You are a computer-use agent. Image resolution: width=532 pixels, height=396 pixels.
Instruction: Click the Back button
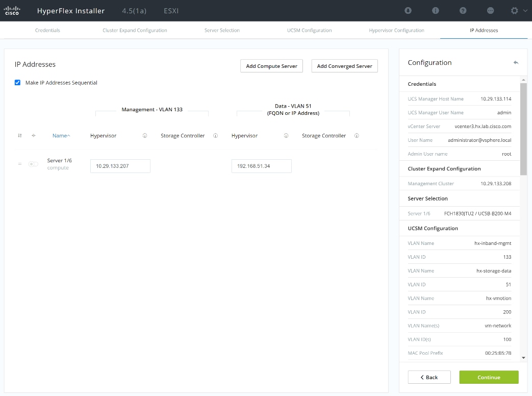point(429,377)
